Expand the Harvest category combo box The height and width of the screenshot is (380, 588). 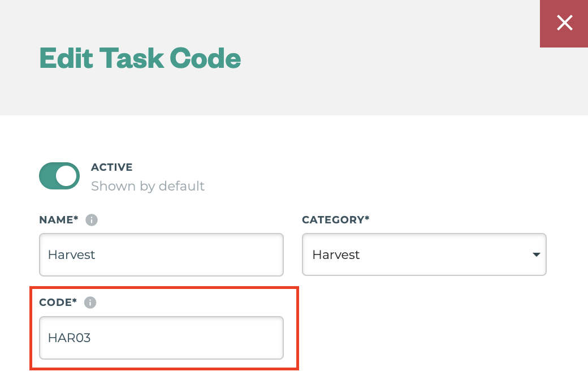pos(424,254)
